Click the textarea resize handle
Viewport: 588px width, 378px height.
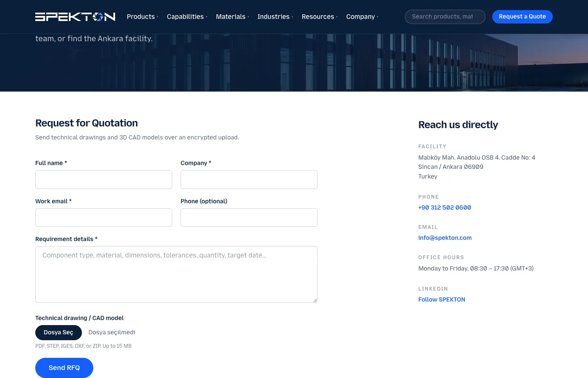click(x=315, y=300)
